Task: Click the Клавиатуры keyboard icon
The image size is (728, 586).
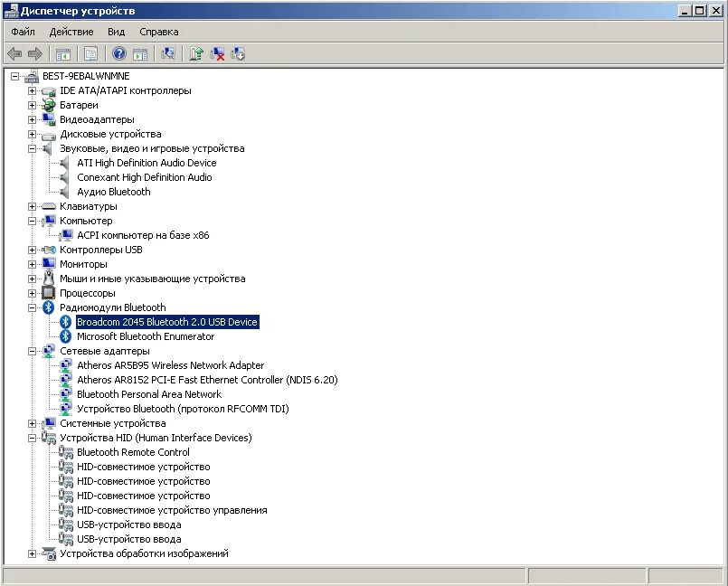Action: (48, 206)
